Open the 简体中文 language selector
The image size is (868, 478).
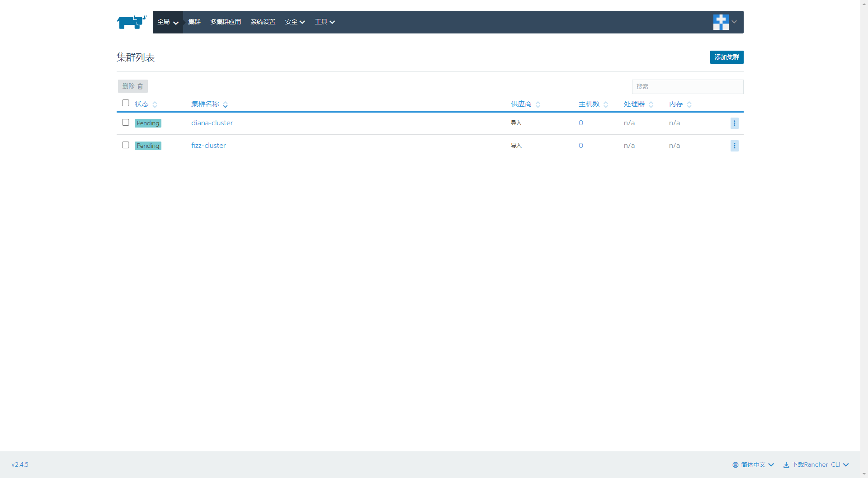coord(753,464)
